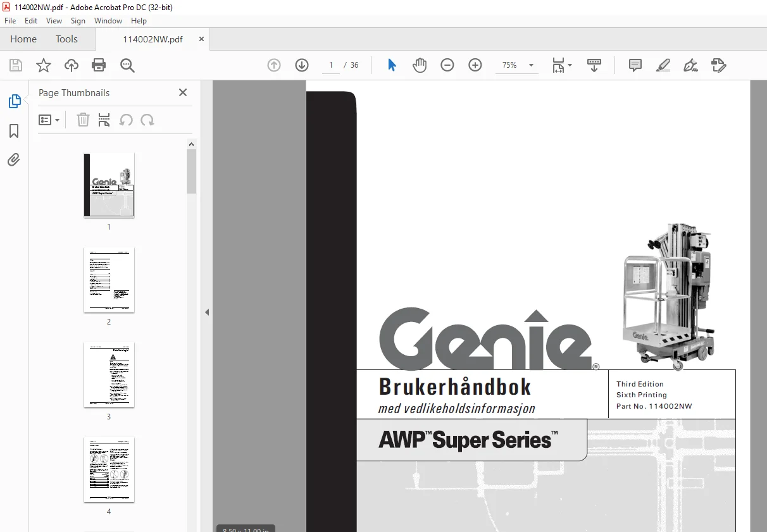Collapse the navigation pane arrow
The height and width of the screenshot is (532, 767).
[206, 312]
